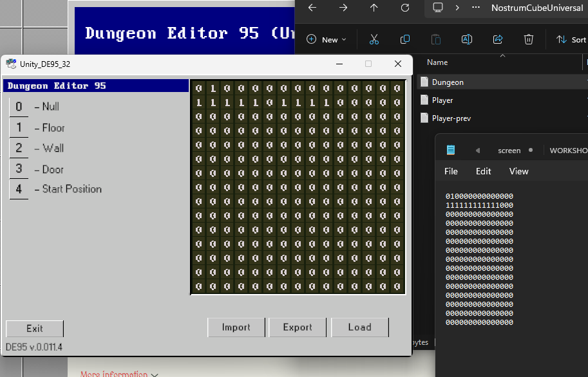Click the Exit button in Dungeon Editor
The image size is (588, 377).
click(x=35, y=329)
